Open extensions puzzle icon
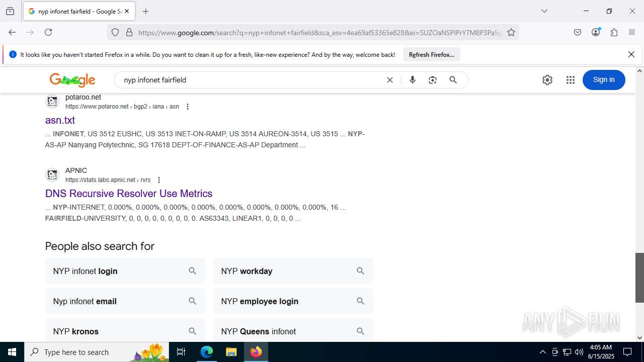 [614, 32]
